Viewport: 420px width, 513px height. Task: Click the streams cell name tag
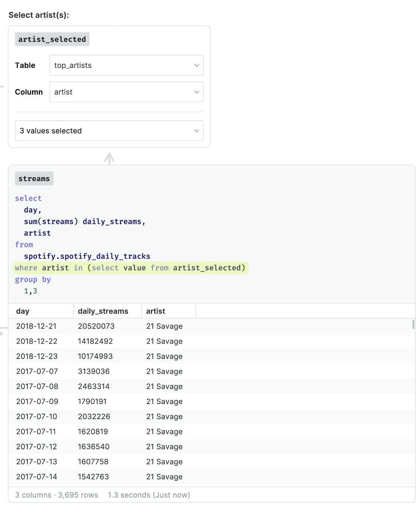tap(34, 179)
